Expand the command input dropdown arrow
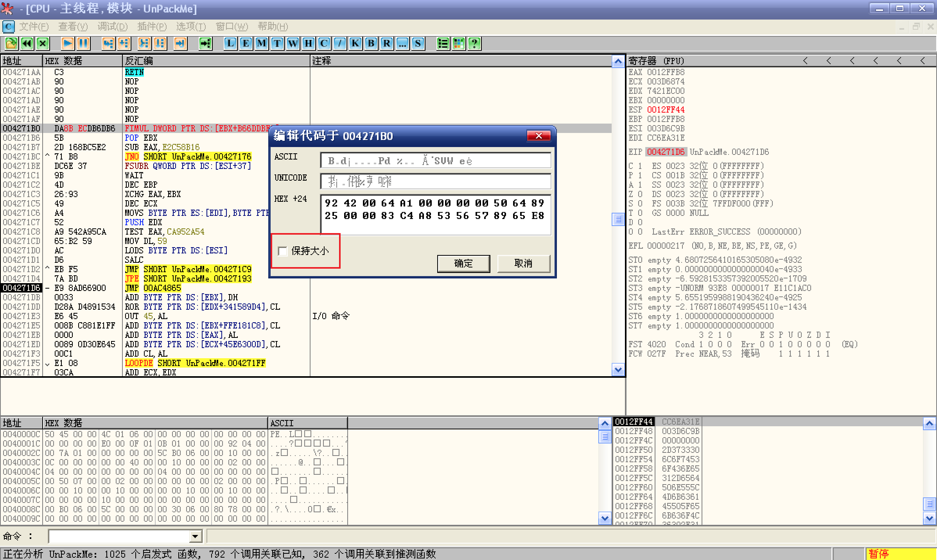The height and width of the screenshot is (560, 937). tap(195, 536)
